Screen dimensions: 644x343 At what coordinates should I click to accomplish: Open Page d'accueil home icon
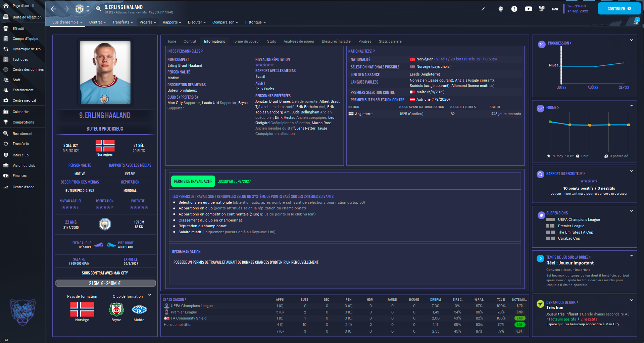(x=6, y=6)
